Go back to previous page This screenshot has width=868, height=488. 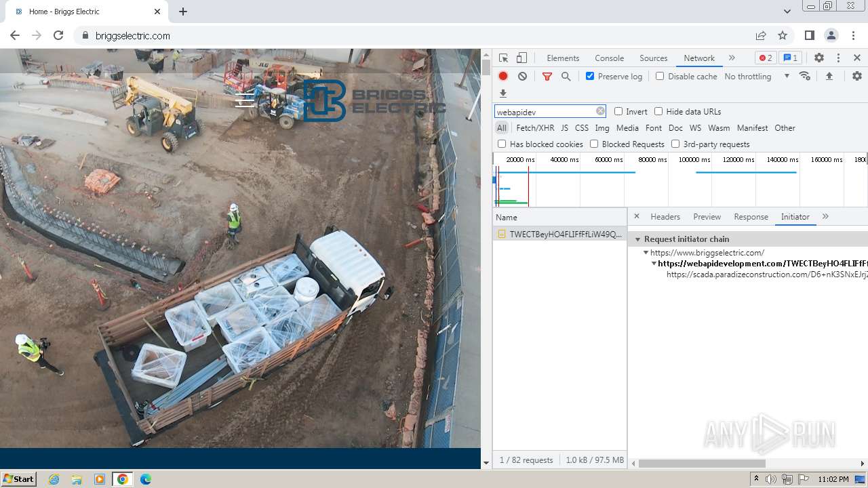(15, 35)
